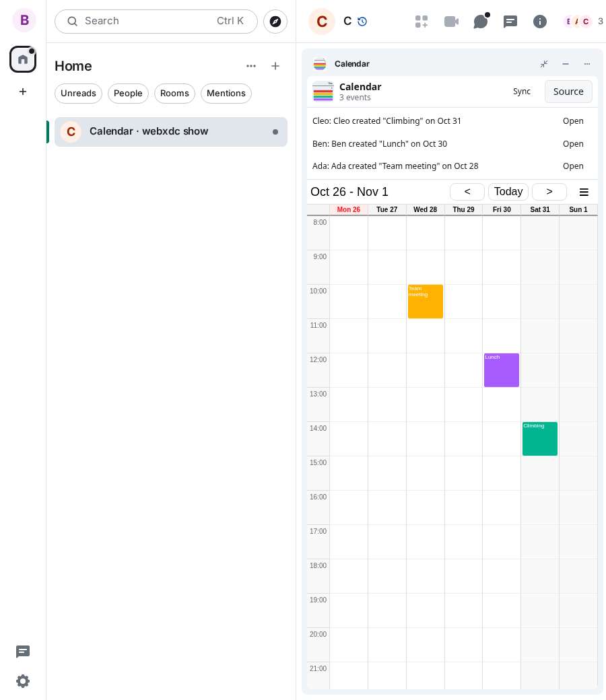606x700 pixels.
Task: Click the Sat 31 day header
Action: (540, 210)
